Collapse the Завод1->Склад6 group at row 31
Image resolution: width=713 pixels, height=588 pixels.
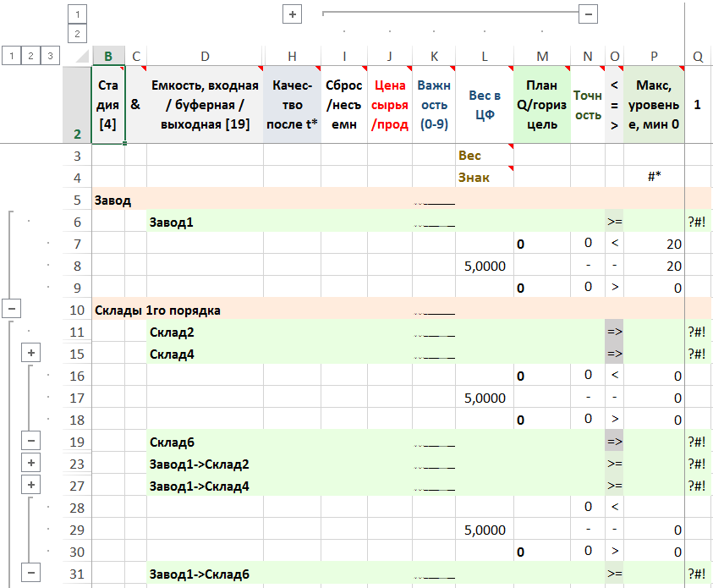coord(31,574)
